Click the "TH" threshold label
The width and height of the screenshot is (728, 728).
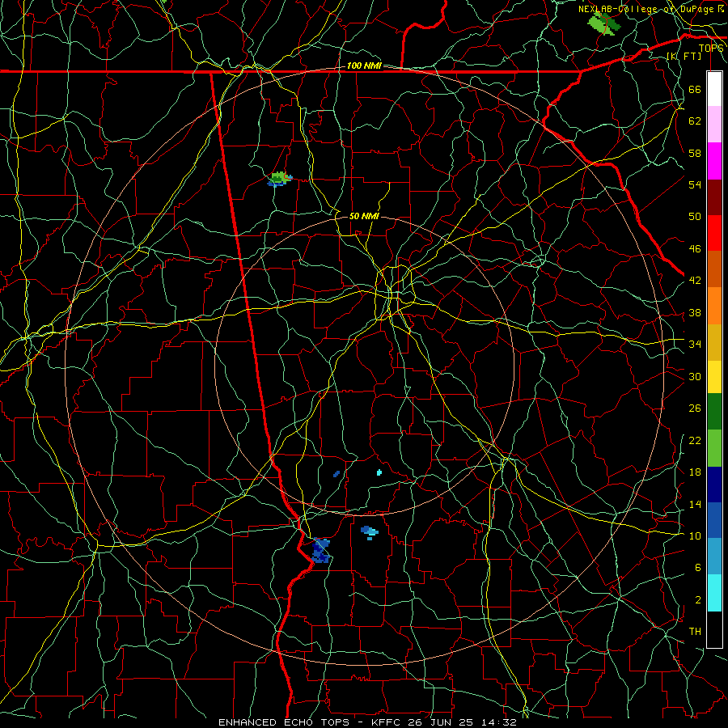695,632
